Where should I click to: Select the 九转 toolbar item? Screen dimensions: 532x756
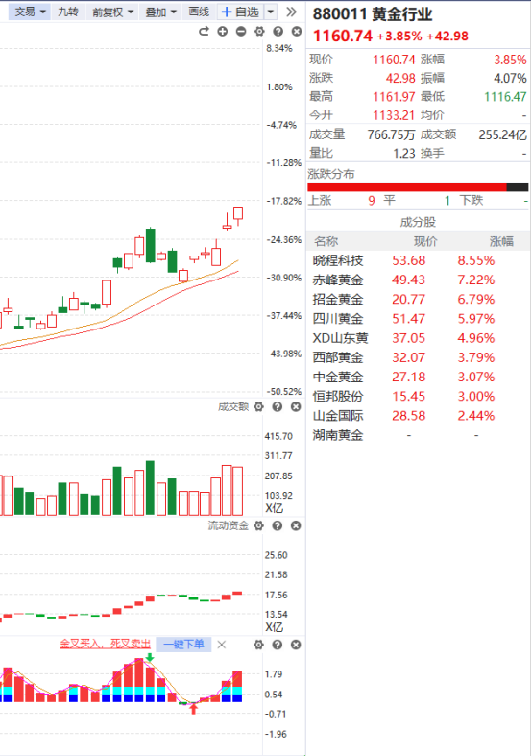click(x=68, y=12)
